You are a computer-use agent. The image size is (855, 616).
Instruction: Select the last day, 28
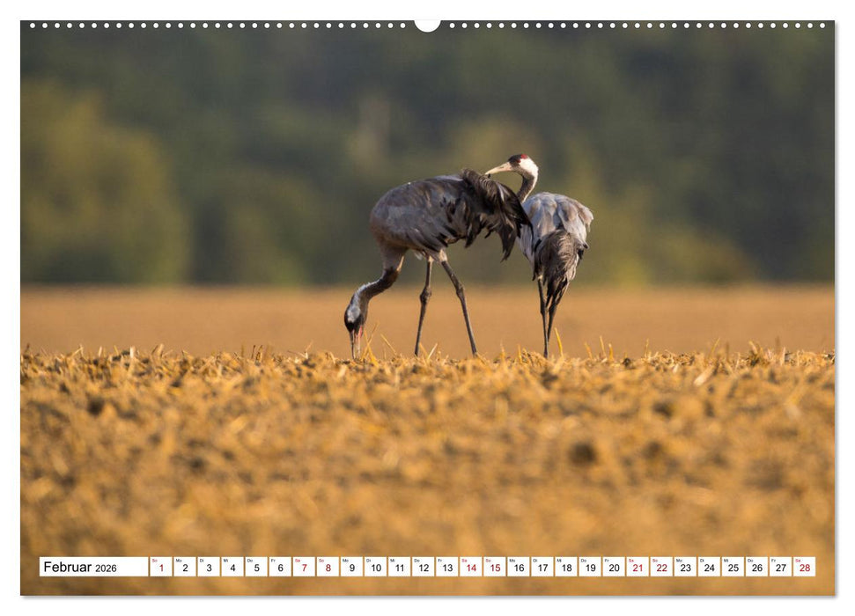(x=803, y=568)
